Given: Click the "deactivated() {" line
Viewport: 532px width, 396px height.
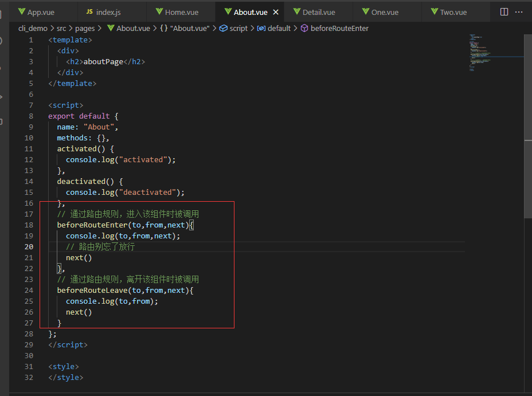Looking at the screenshot, I should [90, 182].
